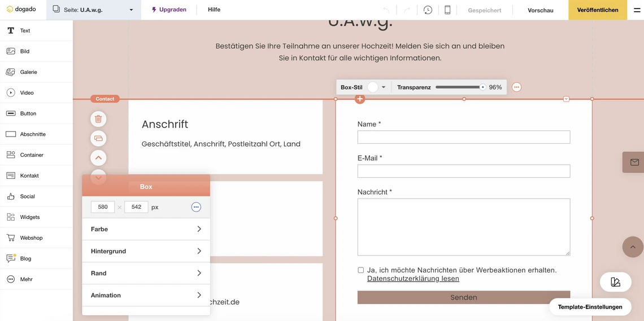The image size is (644, 321).
Task: Select the Anschrift heading text
Action: [x=165, y=124]
